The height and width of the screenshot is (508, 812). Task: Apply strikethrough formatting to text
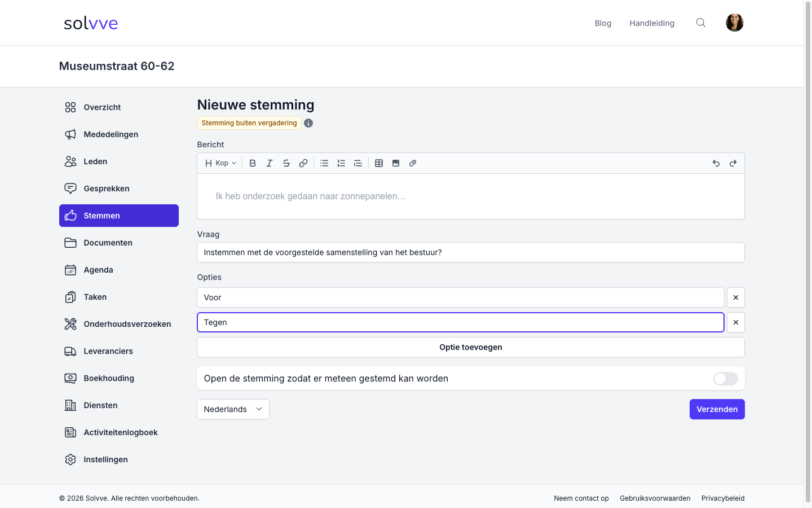[x=286, y=163]
